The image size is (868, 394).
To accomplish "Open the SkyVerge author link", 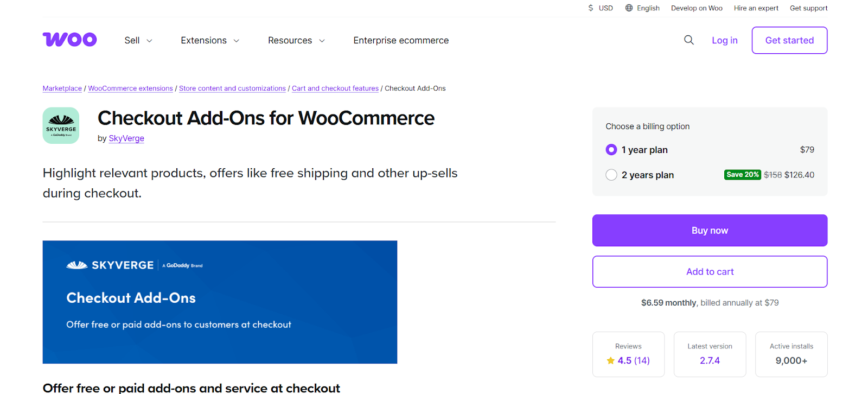I will pyautogui.click(x=126, y=138).
